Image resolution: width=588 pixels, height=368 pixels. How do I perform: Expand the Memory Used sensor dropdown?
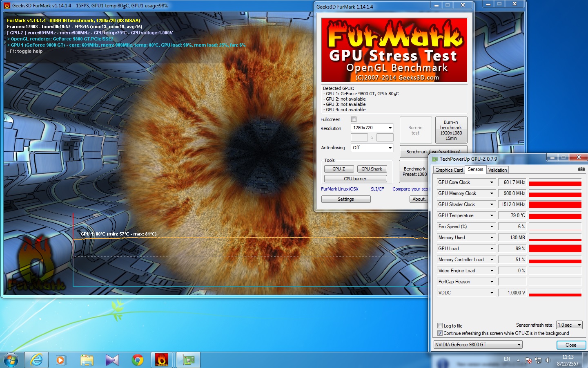coord(492,238)
